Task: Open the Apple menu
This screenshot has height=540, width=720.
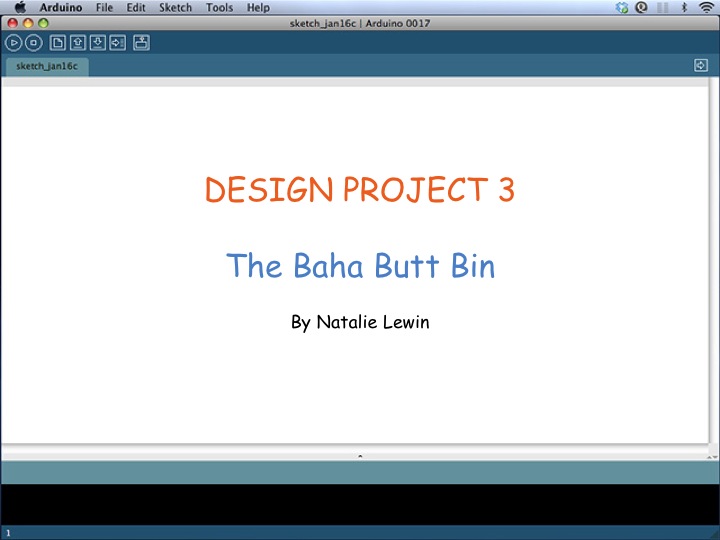Action: (20, 7)
